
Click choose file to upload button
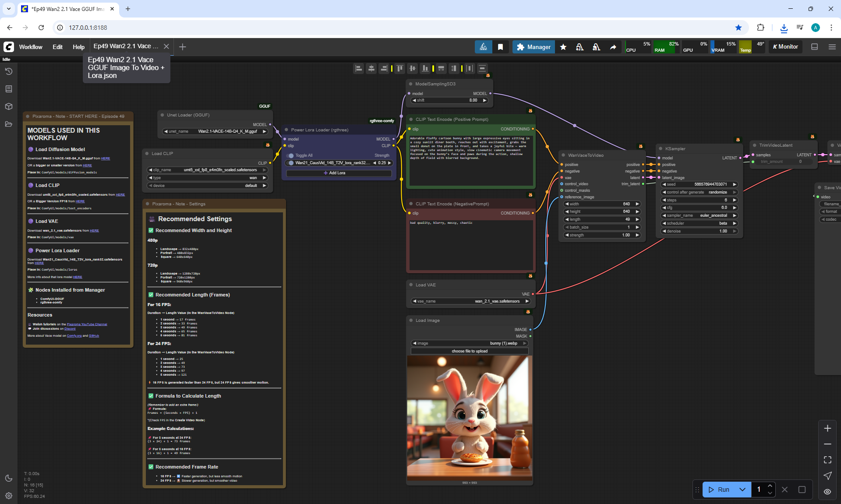click(470, 351)
